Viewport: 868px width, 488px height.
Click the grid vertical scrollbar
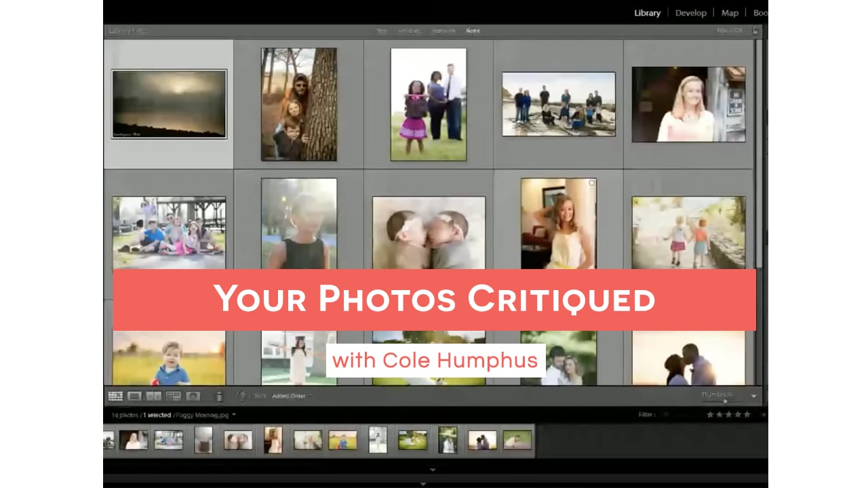pyautogui.click(x=758, y=152)
